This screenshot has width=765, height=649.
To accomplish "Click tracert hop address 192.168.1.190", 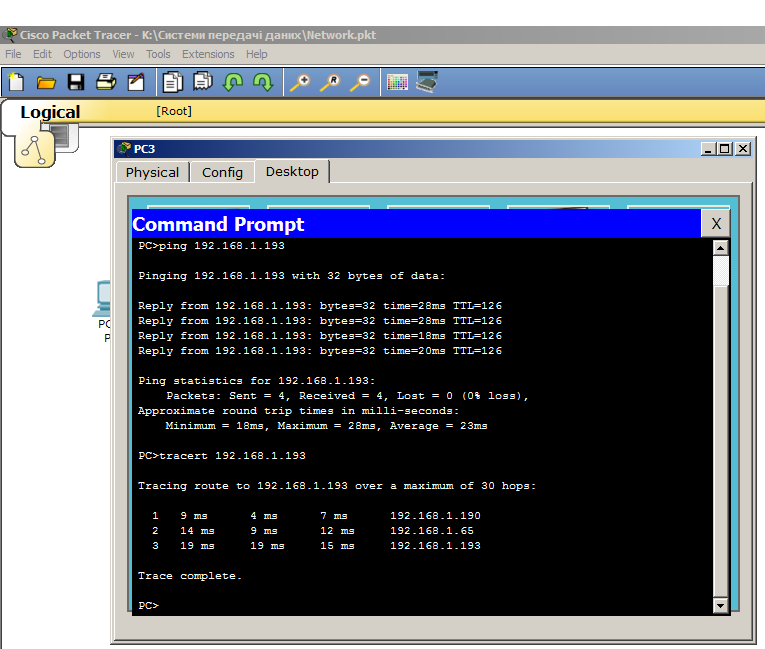I will point(435,516).
